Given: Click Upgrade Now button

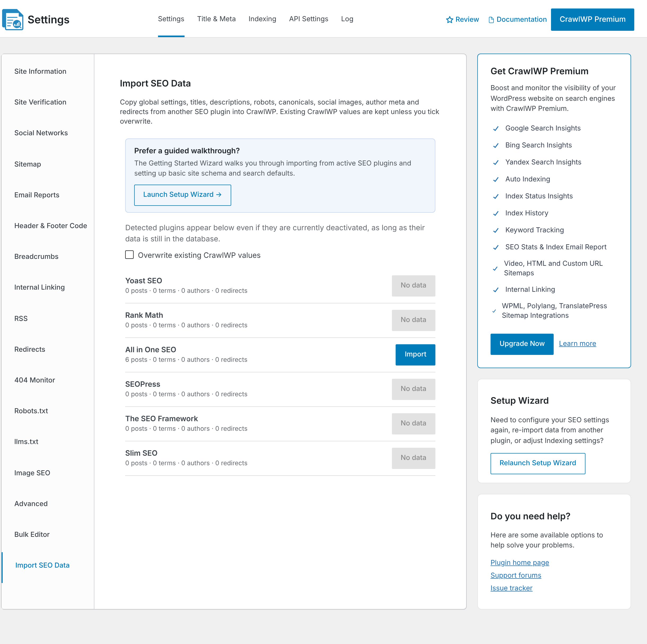Looking at the screenshot, I should tap(522, 344).
